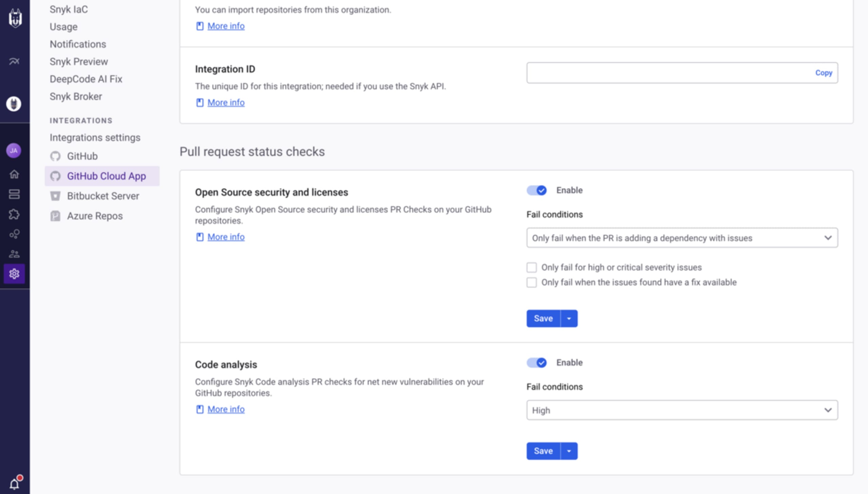Open DeepCode AI Fix settings
Image resolution: width=868 pixels, height=494 pixels.
tap(86, 79)
